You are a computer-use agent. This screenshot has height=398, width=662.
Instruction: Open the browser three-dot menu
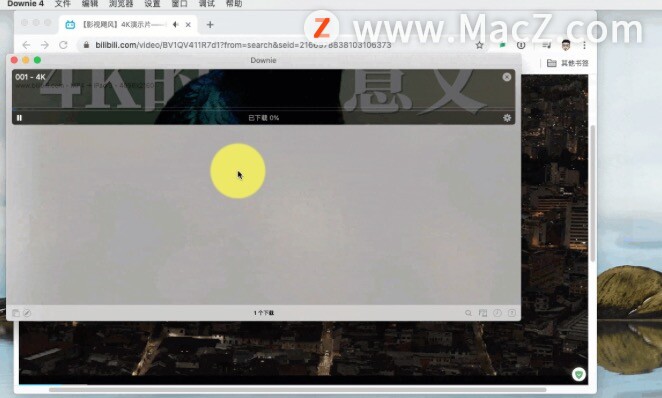[584, 45]
